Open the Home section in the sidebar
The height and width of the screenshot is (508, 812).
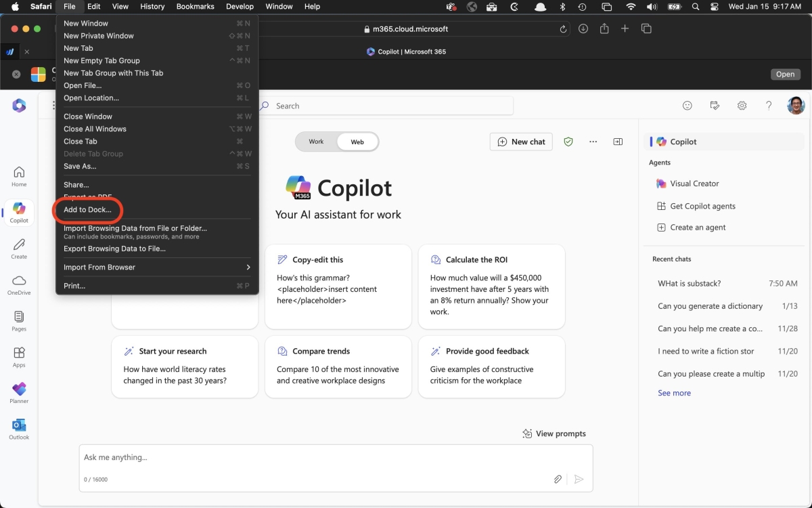click(19, 176)
